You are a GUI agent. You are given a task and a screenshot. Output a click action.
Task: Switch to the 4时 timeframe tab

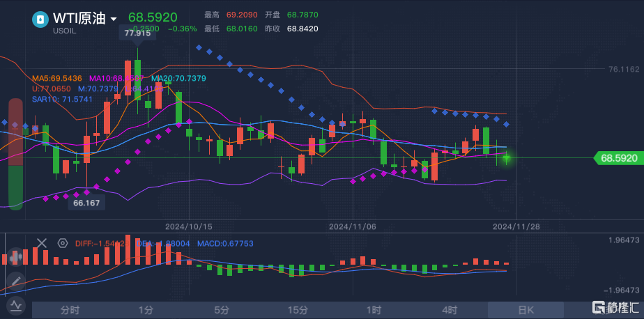point(450,310)
